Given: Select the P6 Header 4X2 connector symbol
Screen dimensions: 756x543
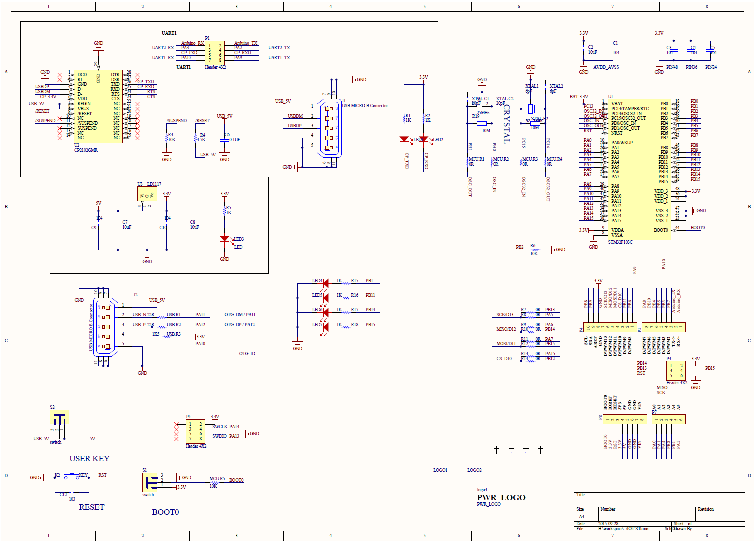Looking at the screenshot, I should click(195, 431).
